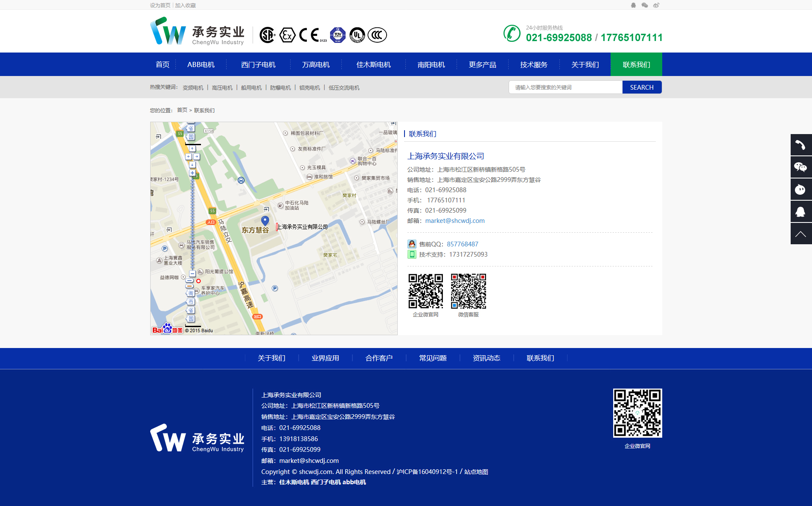The image size is (812, 506).
Task: Click the top bar WeChat icon
Action: click(645, 5)
